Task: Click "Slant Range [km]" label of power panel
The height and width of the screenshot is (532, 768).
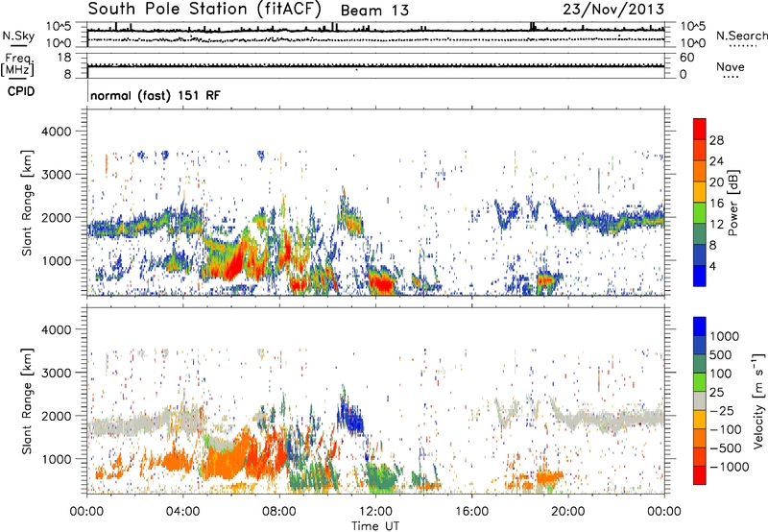Action: (x=27, y=203)
